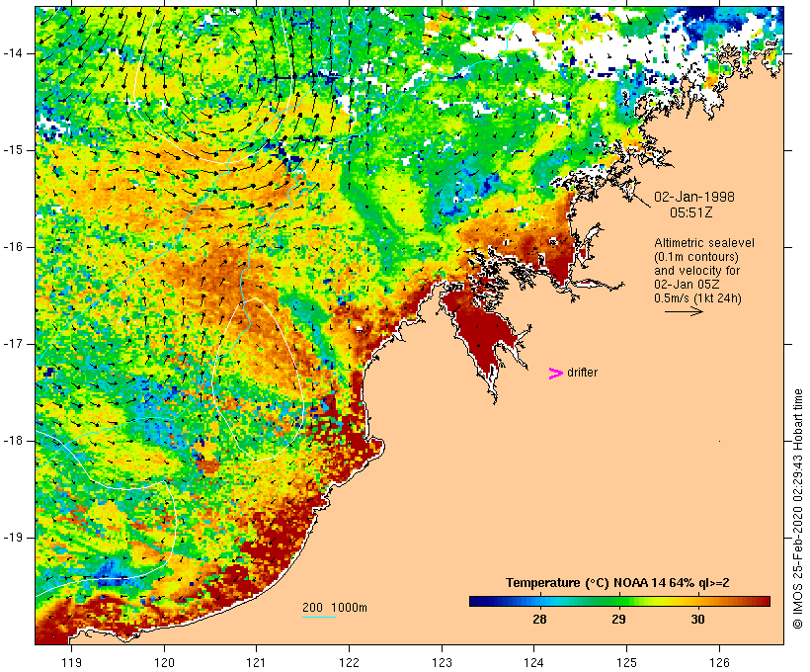
Task: Click the latitude label '-15'
Action: point(13,150)
